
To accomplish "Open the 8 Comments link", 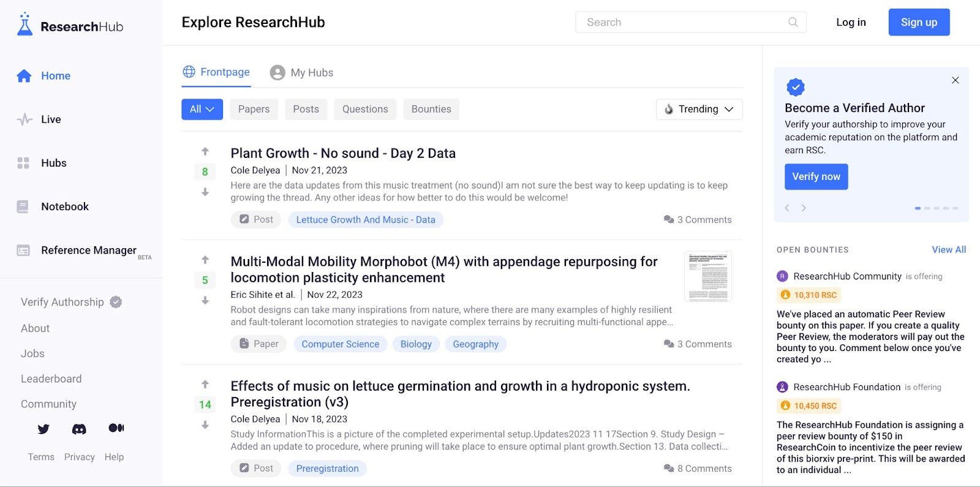I will click(698, 469).
